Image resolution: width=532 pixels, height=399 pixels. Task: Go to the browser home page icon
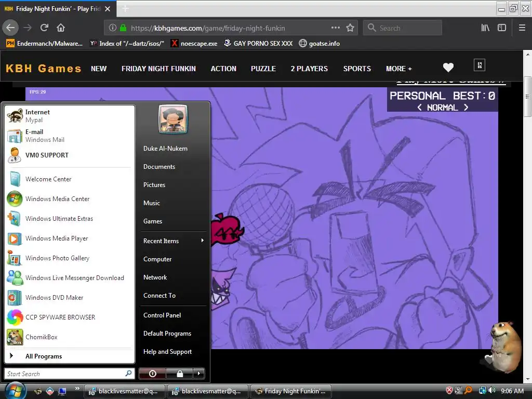pyautogui.click(x=61, y=28)
